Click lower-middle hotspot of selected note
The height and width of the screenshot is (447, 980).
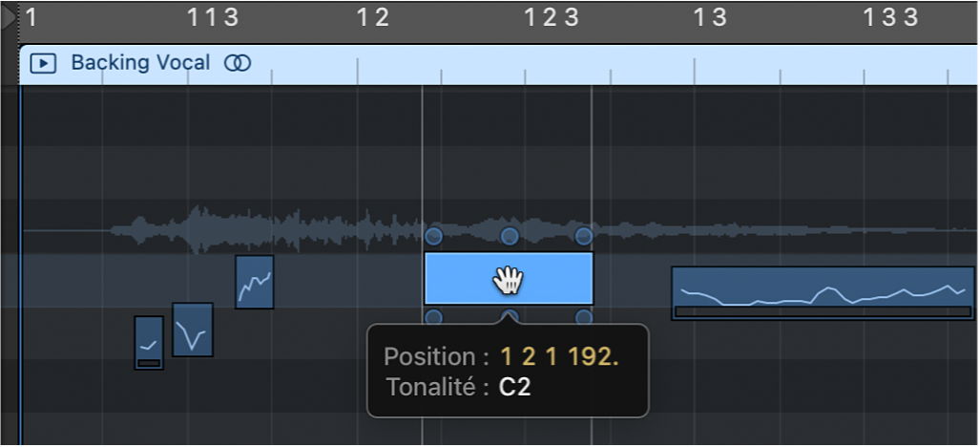[510, 317]
